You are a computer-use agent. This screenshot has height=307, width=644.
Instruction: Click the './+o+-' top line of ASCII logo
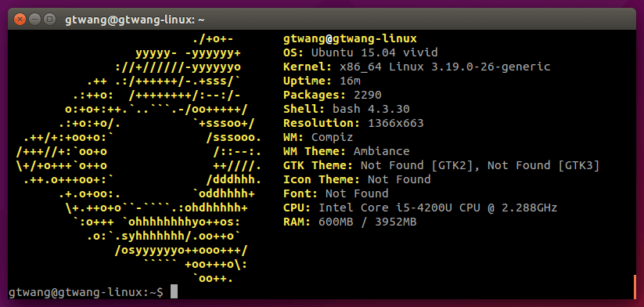[213, 39]
